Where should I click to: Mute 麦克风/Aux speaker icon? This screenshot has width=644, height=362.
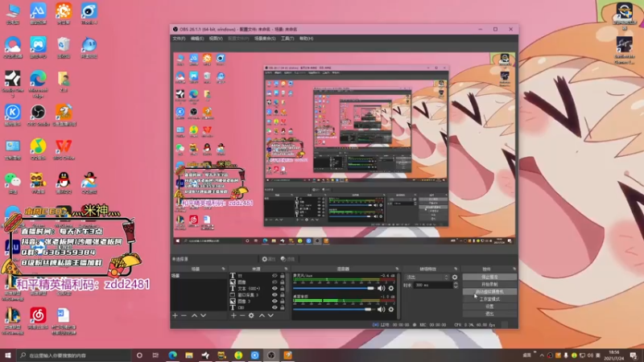[x=381, y=288]
